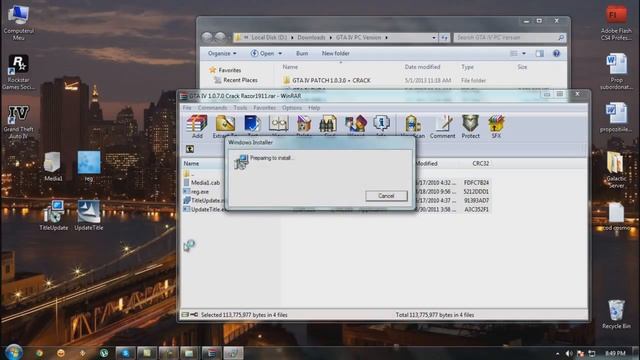The height and width of the screenshot is (360, 640).
Task: Select the UpdateTitle desktop icon
Action: click(x=89, y=216)
